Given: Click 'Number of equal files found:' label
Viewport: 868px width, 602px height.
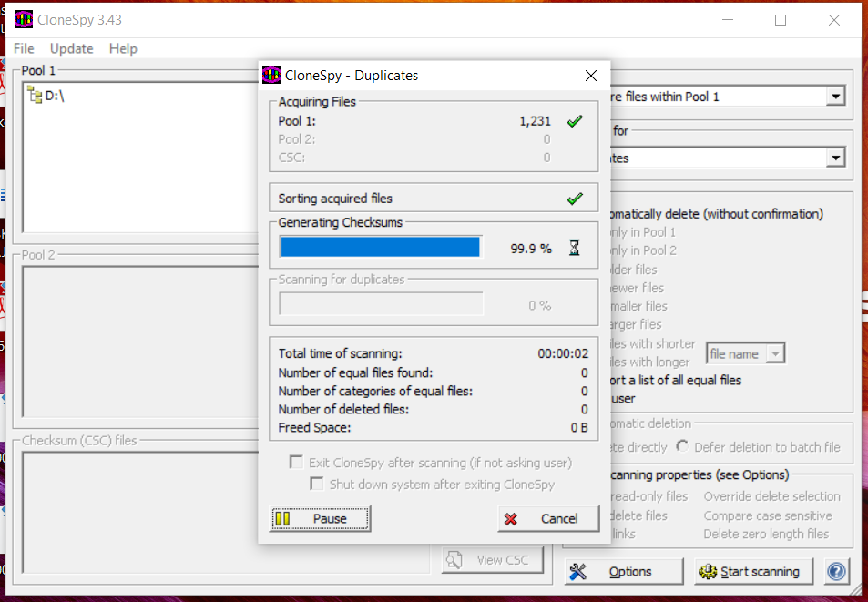Looking at the screenshot, I should 355,372.
